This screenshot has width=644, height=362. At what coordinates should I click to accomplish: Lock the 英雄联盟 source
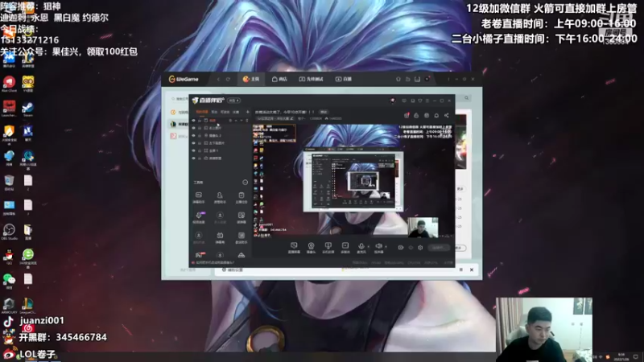pyautogui.click(x=200, y=158)
